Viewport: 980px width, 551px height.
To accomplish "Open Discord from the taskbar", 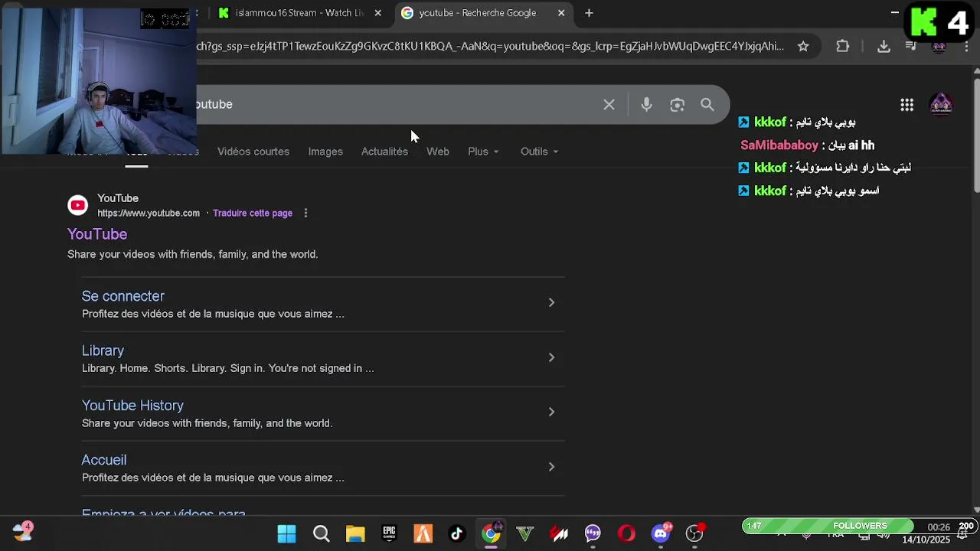I will 661,533.
